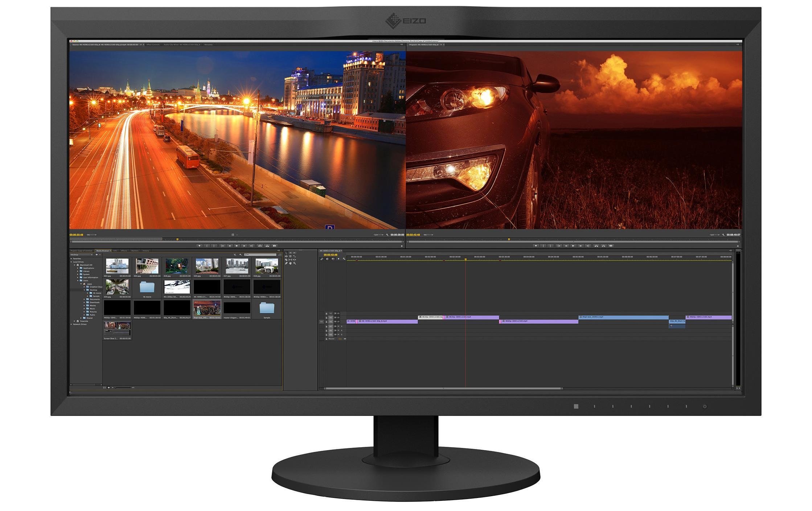Switch to the Effects tab
Image resolution: width=812 pixels, height=511 pixels.
point(124,250)
